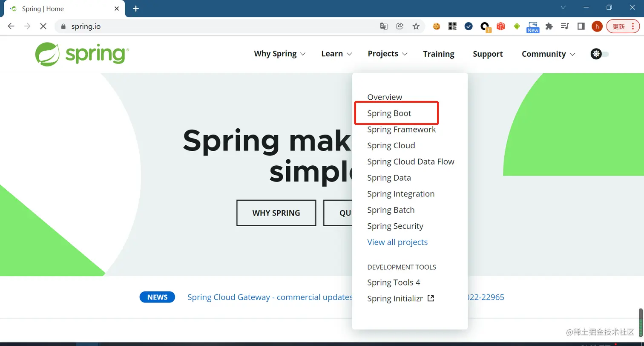644x346 pixels.
Task: Open the Spring Cloud menu entry
Action: tap(391, 146)
